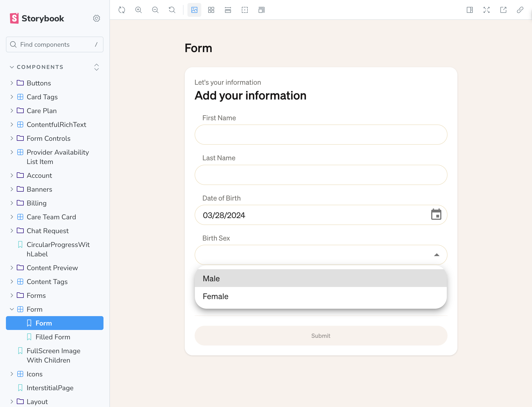Viewport: 532px width, 407px height.
Task: Click the fullscreen toggle icon
Action: tap(487, 9)
